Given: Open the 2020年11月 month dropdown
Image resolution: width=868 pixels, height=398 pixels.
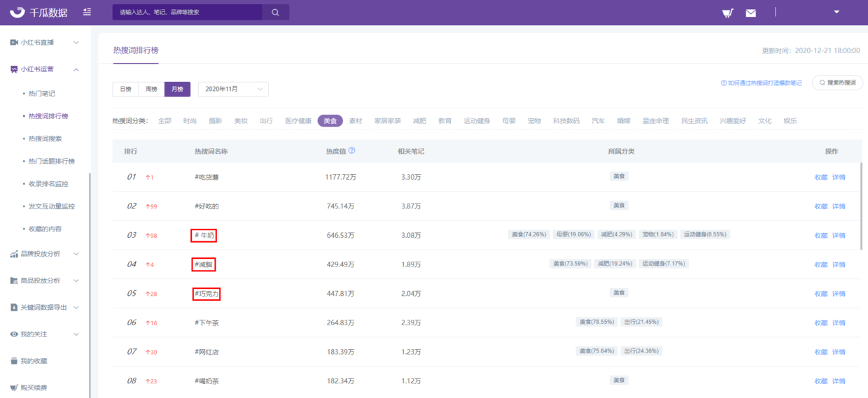Looking at the screenshot, I should [233, 89].
